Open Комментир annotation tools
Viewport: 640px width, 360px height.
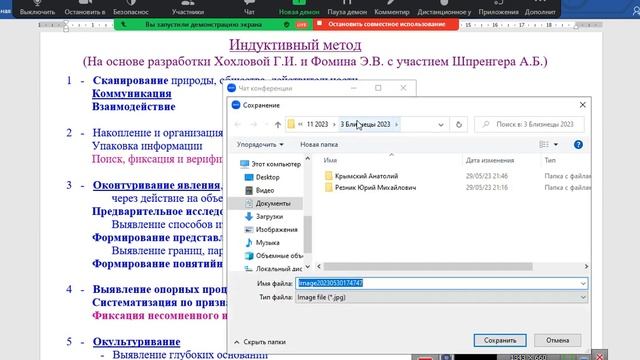point(391,8)
